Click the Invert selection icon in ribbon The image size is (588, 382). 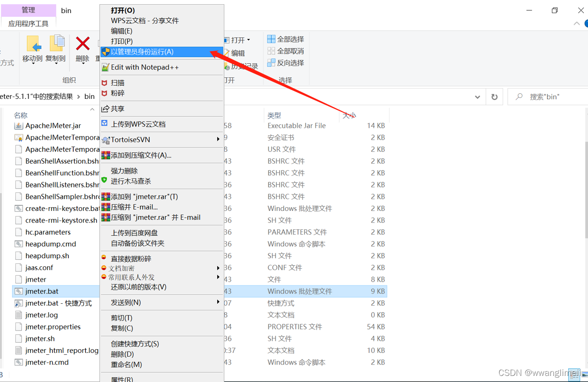[271, 62]
